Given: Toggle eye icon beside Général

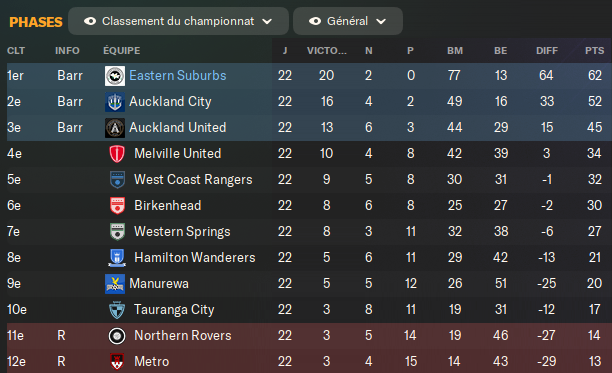Looking at the screenshot, I should click(315, 21).
